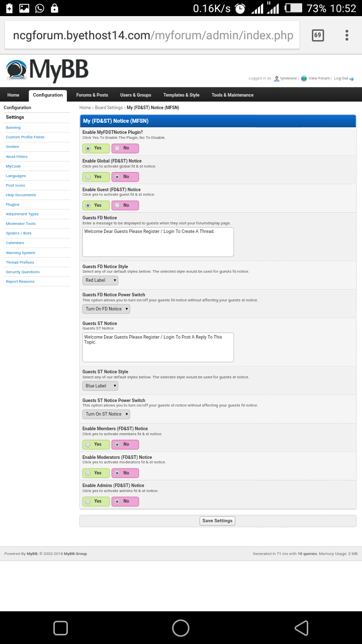This screenshot has width=362, height=644.
Task: Click the Guests FD Notice text area
Action: [x=158, y=242]
